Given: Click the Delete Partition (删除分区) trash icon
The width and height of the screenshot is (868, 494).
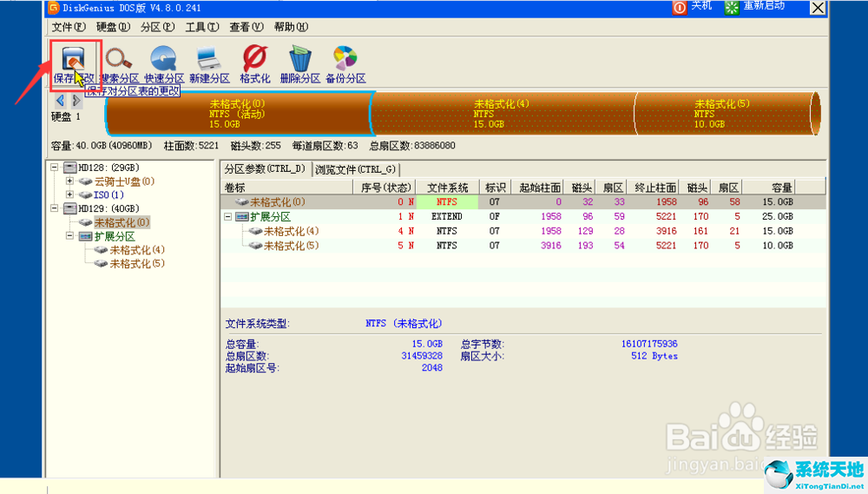Looking at the screenshot, I should click(x=300, y=59).
